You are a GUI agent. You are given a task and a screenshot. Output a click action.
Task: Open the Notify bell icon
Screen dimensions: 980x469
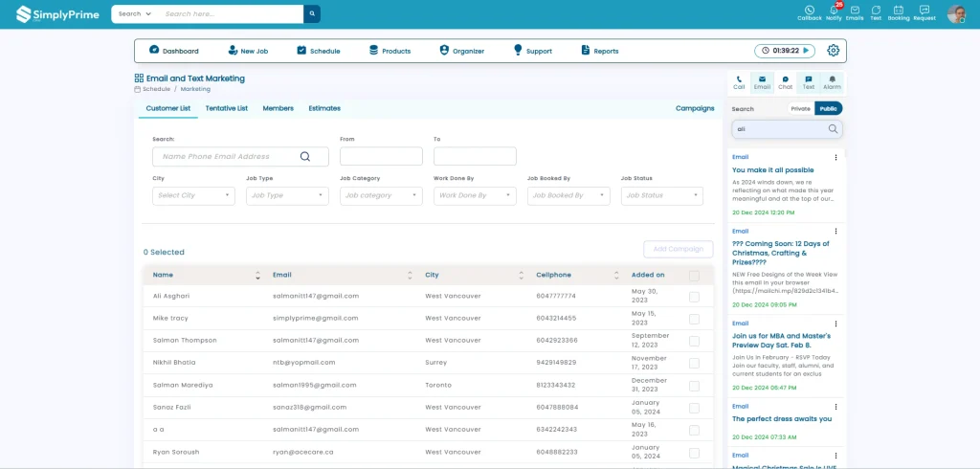tap(834, 13)
